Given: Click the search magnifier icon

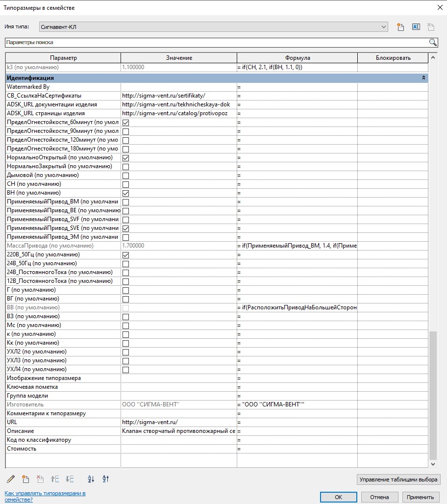Looking at the screenshot, I should click(433, 43).
